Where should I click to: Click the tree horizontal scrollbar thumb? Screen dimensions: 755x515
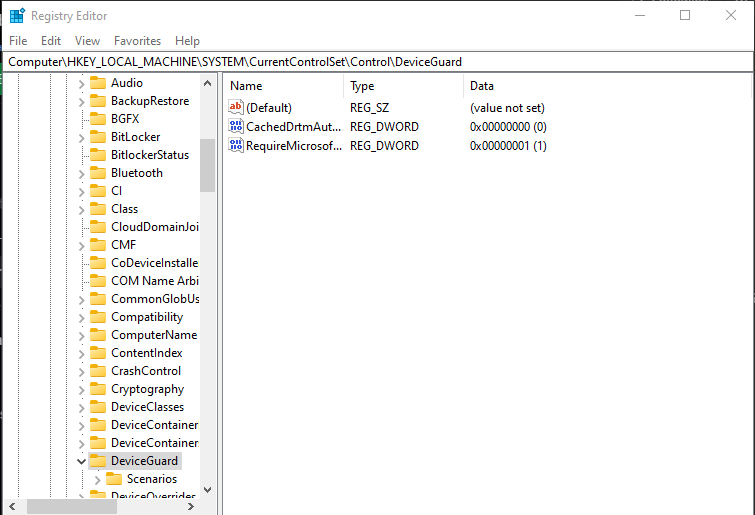tap(72, 506)
